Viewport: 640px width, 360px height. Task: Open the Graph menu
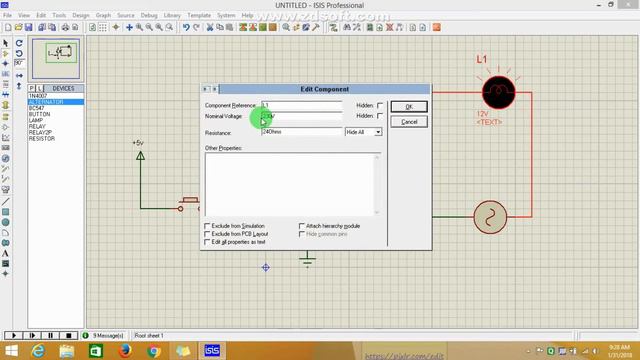(103, 15)
